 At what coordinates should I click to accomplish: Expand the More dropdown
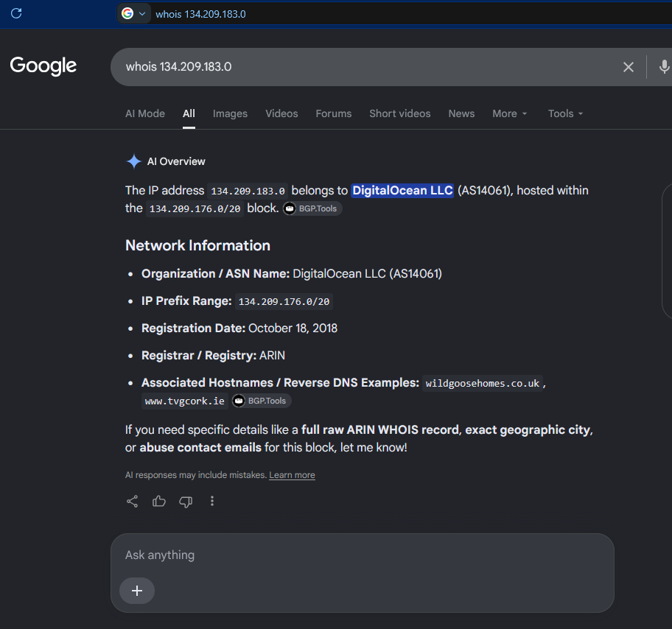[x=510, y=113]
